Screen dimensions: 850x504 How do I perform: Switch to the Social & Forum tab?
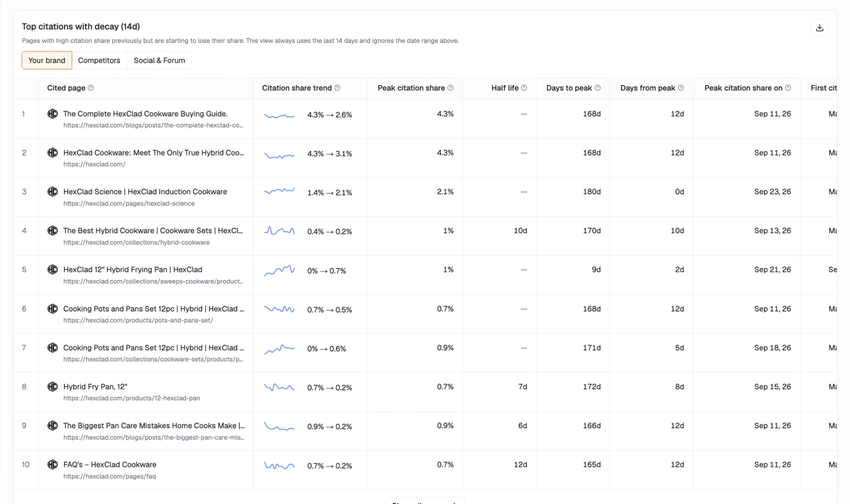pyautogui.click(x=159, y=60)
